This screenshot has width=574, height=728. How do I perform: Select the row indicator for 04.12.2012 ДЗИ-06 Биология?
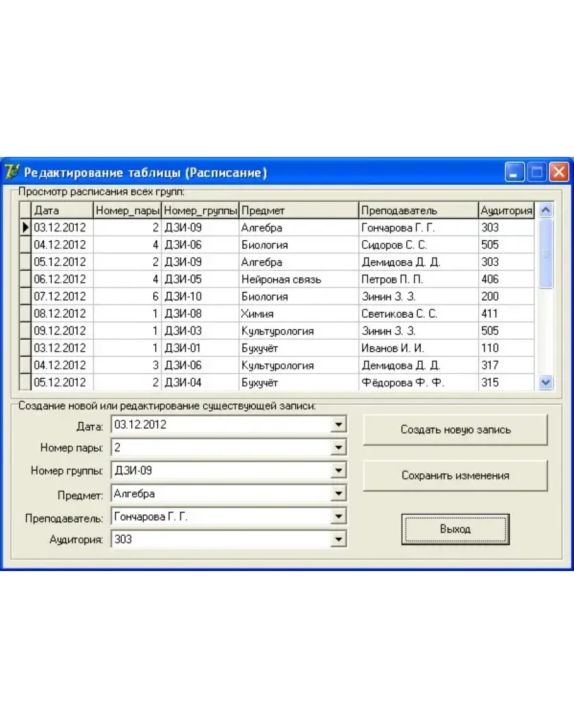25,245
